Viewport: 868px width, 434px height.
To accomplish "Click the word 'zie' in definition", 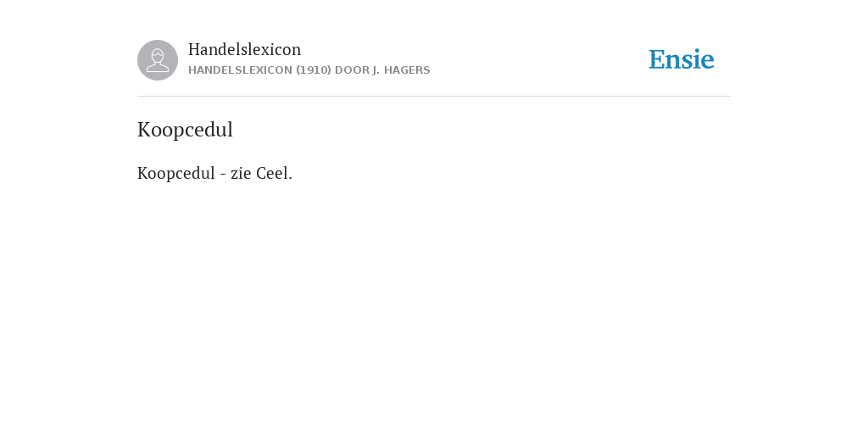I will (241, 173).
